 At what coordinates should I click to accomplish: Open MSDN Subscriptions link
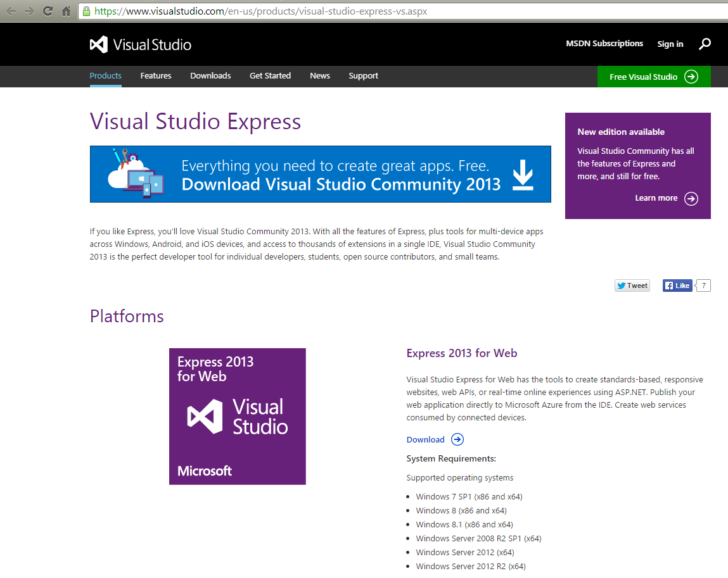(x=604, y=44)
